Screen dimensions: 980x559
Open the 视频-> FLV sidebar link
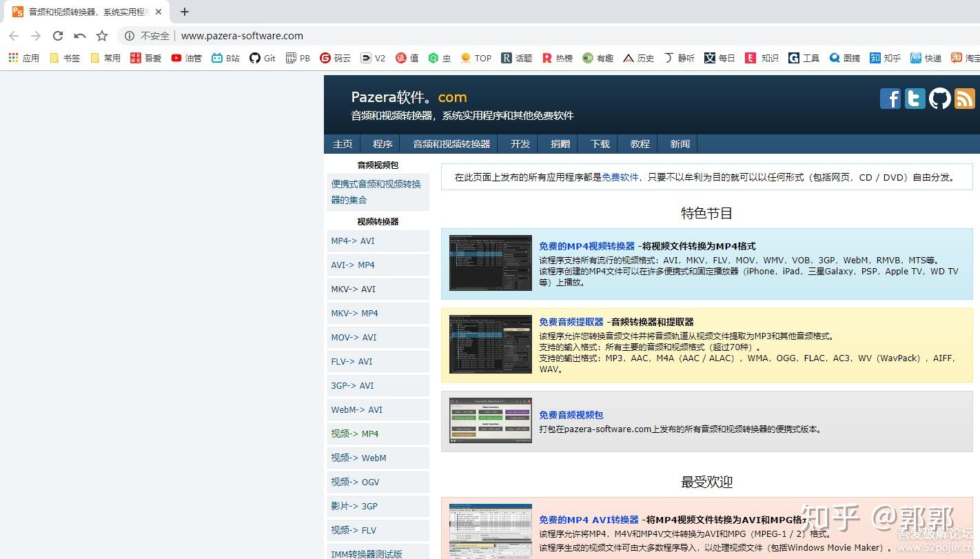(378, 531)
